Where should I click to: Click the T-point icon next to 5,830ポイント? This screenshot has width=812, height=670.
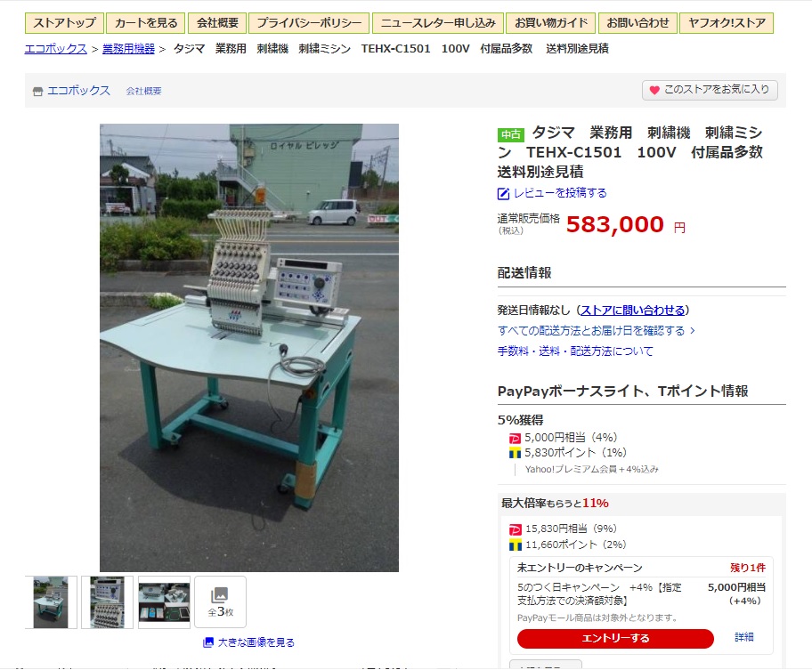pyautogui.click(x=515, y=454)
